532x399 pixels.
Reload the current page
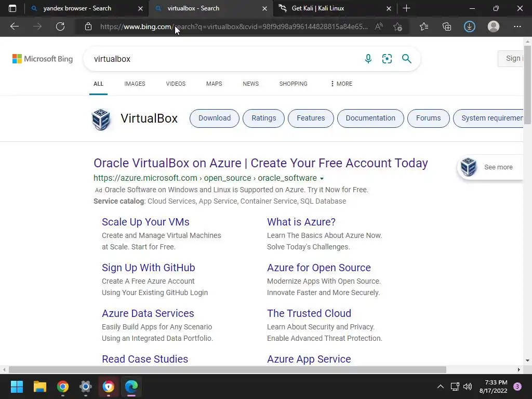[60, 26]
